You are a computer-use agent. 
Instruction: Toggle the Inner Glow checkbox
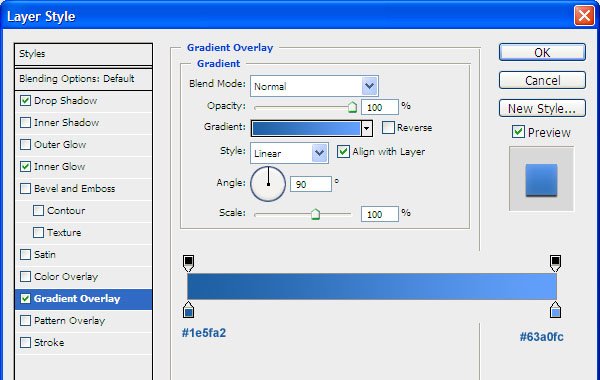[25, 166]
